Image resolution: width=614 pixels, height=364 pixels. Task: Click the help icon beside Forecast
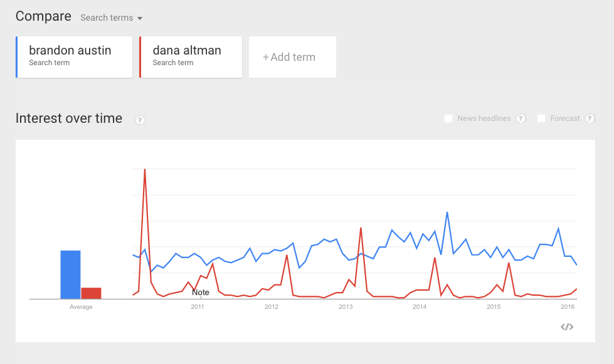click(590, 118)
